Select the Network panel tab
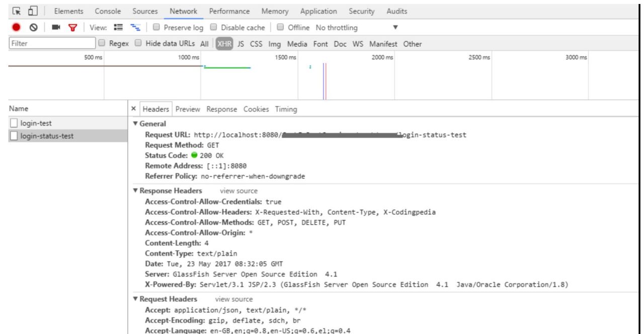 (x=183, y=11)
